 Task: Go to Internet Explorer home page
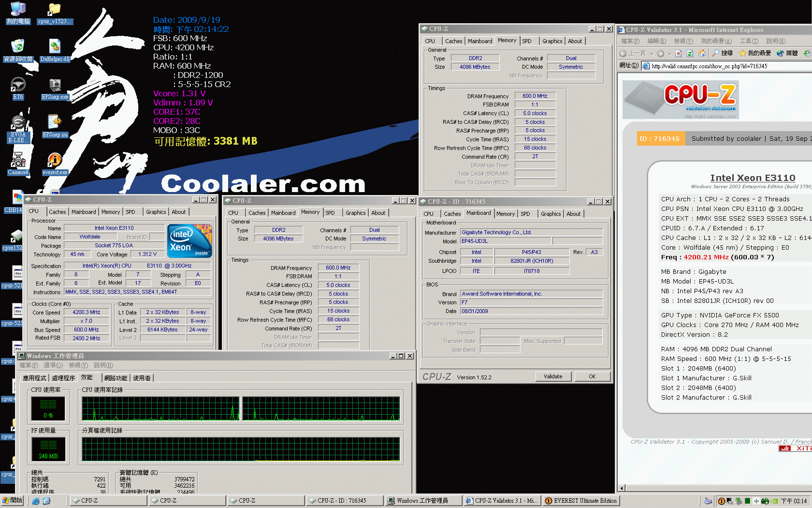coord(702,53)
